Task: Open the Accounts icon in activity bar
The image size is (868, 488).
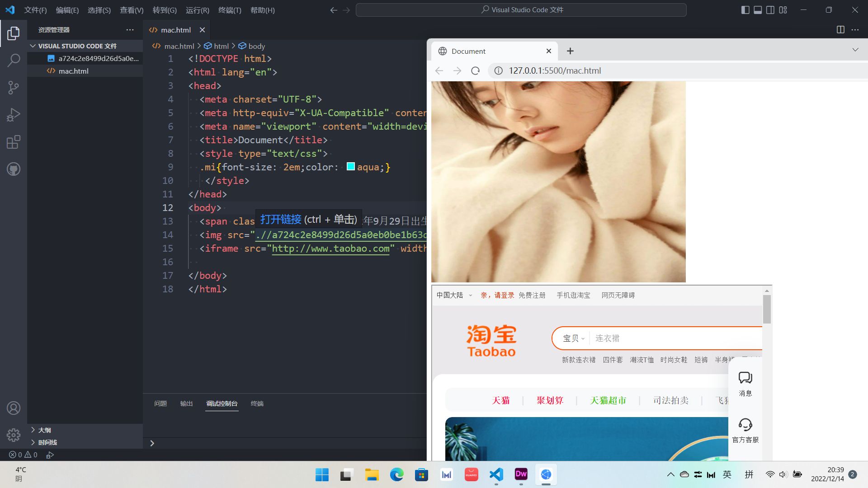Action: coord(14,408)
